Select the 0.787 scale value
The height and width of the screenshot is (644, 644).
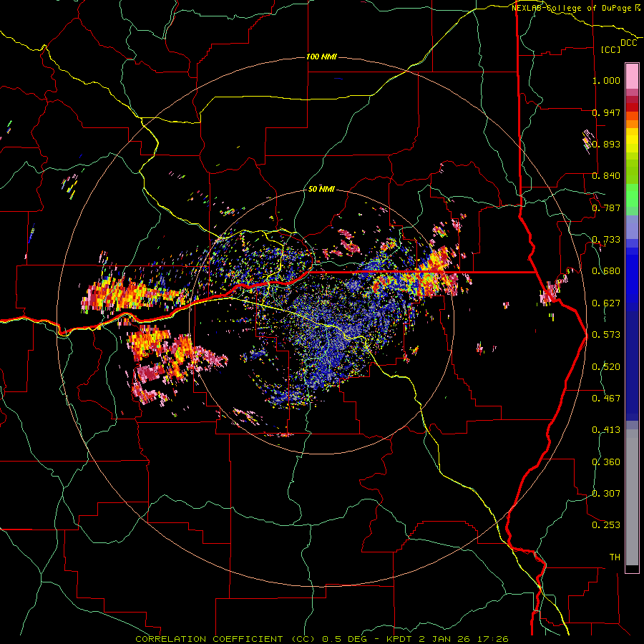606,208
